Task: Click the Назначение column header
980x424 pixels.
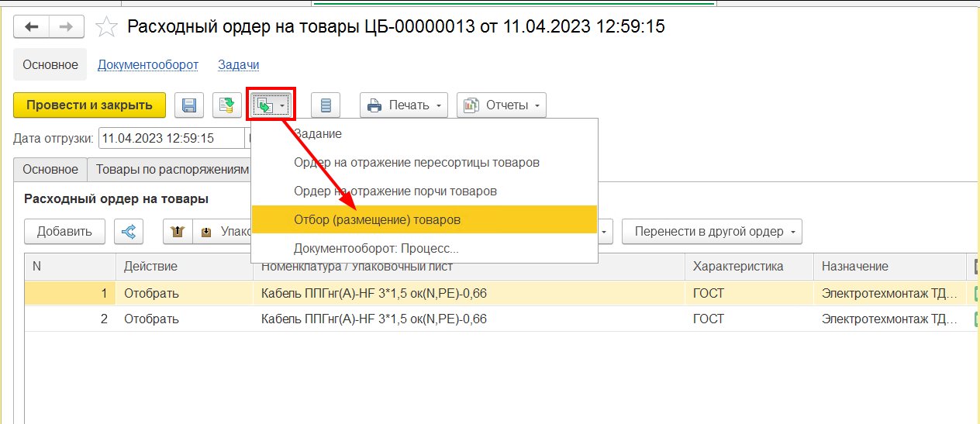Action: [889, 267]
